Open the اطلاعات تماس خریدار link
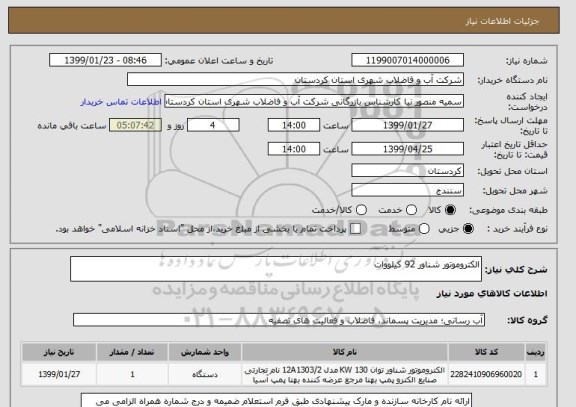The height and width of the screenshot is (407, 576). coord(121,102)
